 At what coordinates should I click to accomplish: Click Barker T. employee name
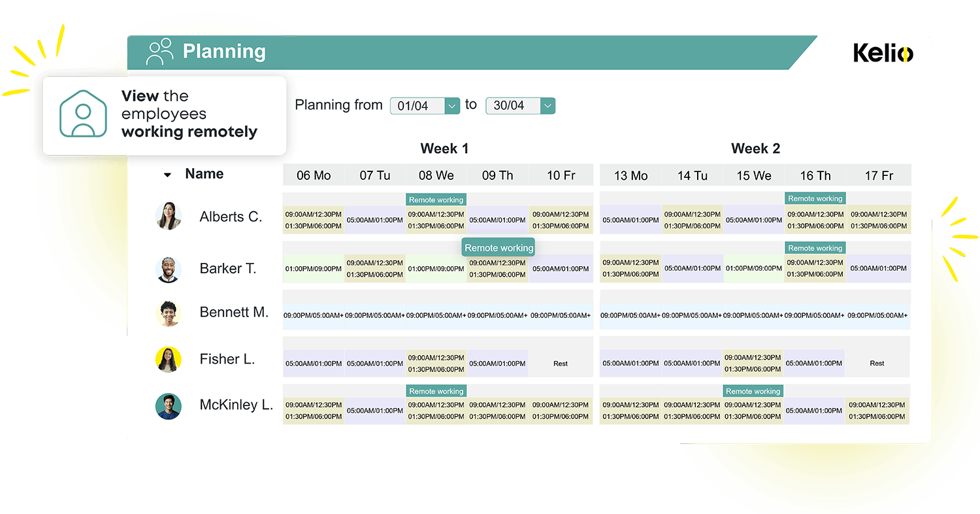(x=228, y=268)
